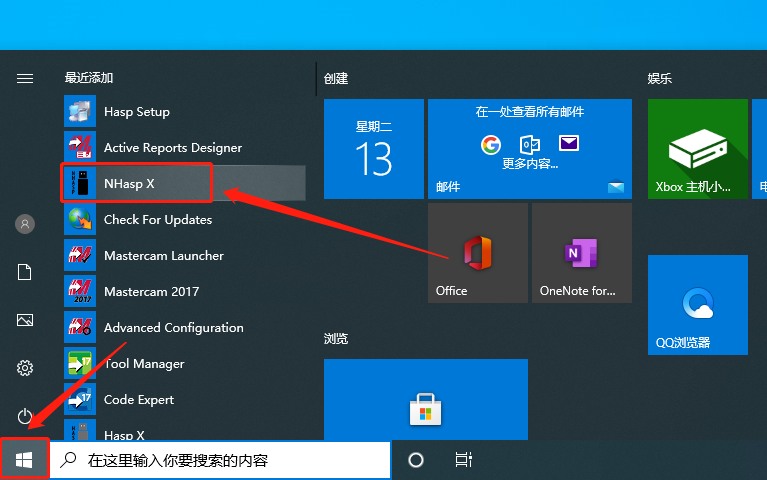Launch Mastercam 2017 icon
This screenshot has width=767, height=480.
(x=80, y=291)
